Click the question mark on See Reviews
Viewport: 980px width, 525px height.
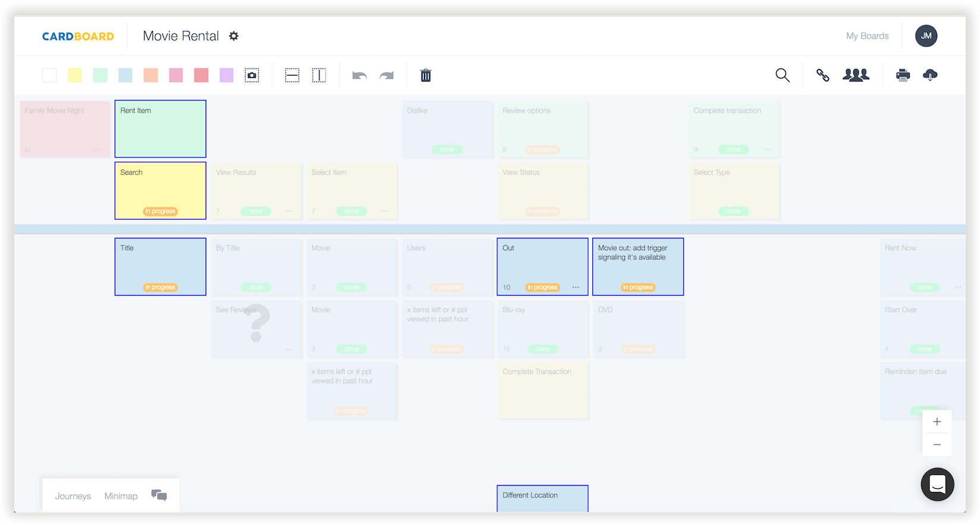256,323
